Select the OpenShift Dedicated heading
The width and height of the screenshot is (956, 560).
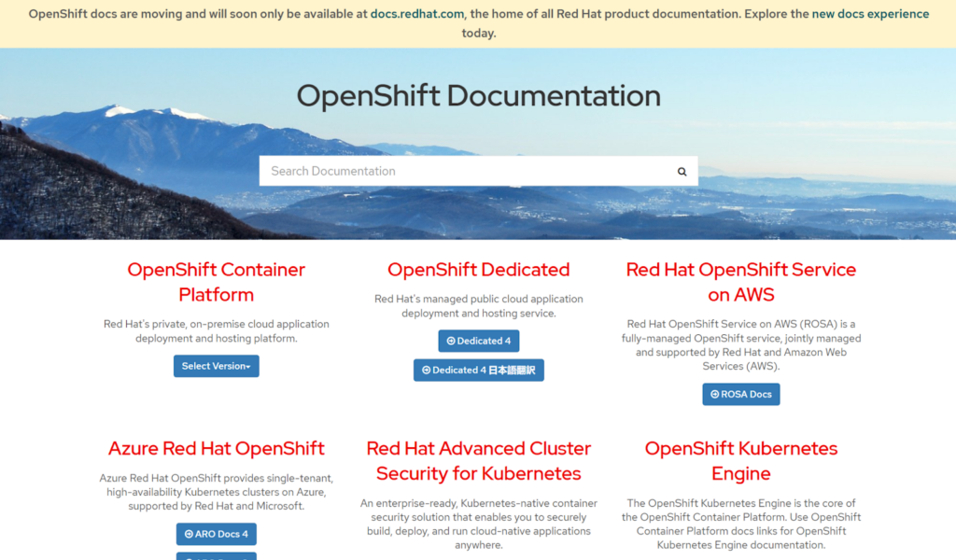pyautogui.click(x=478, y=270)
